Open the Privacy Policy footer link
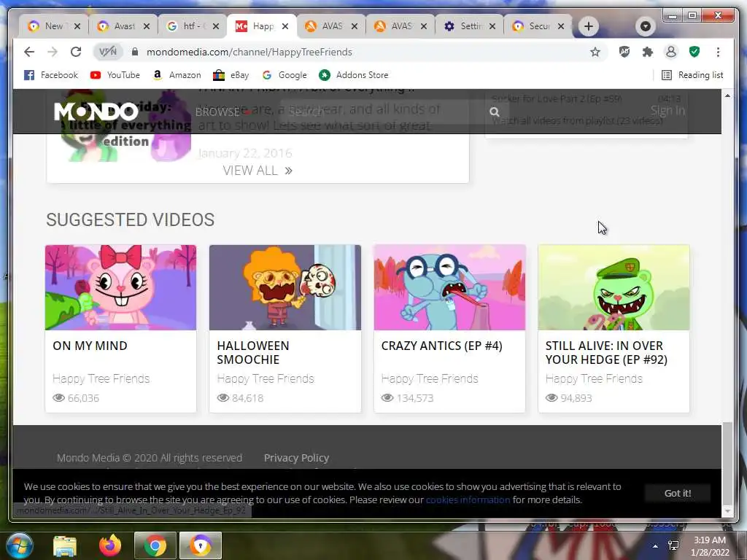The height and width of the screenshot is (560, 747). [x=296, y=458]
